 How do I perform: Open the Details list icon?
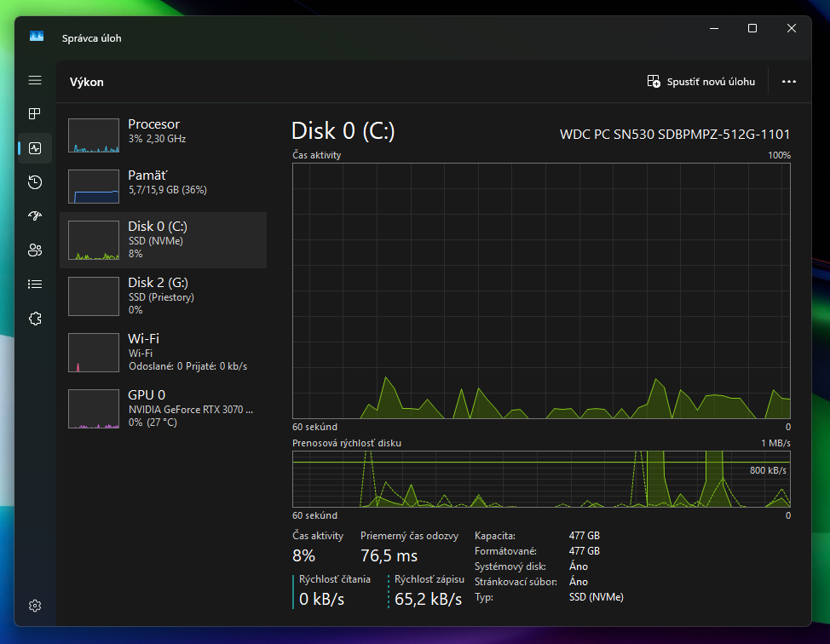point(35,284)
